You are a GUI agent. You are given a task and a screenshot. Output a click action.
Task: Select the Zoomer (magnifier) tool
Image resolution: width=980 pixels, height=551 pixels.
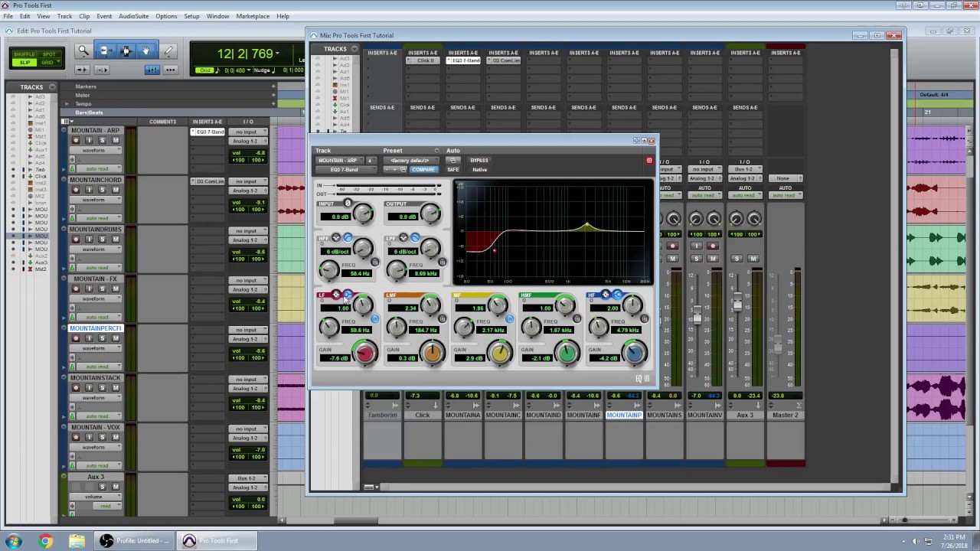pos(83,51)
